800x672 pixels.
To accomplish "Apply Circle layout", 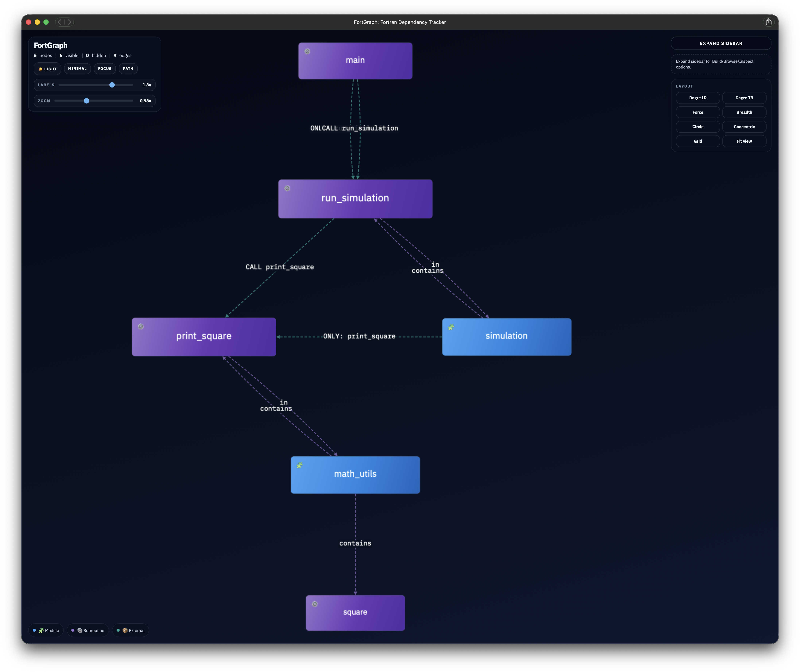I will [x=697, y=127].
